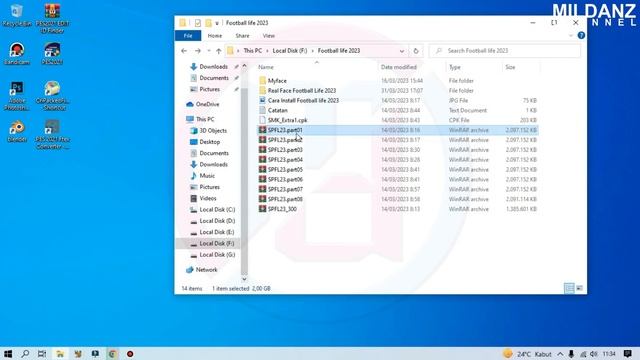Expand the address bar history dropdown
Viewport: 640px width, 360px height.
tap(402, 51)
